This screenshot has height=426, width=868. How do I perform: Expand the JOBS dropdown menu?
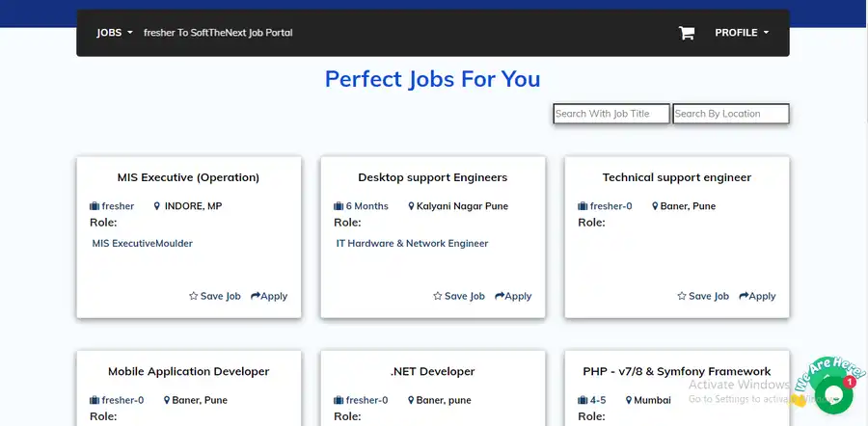115,33
